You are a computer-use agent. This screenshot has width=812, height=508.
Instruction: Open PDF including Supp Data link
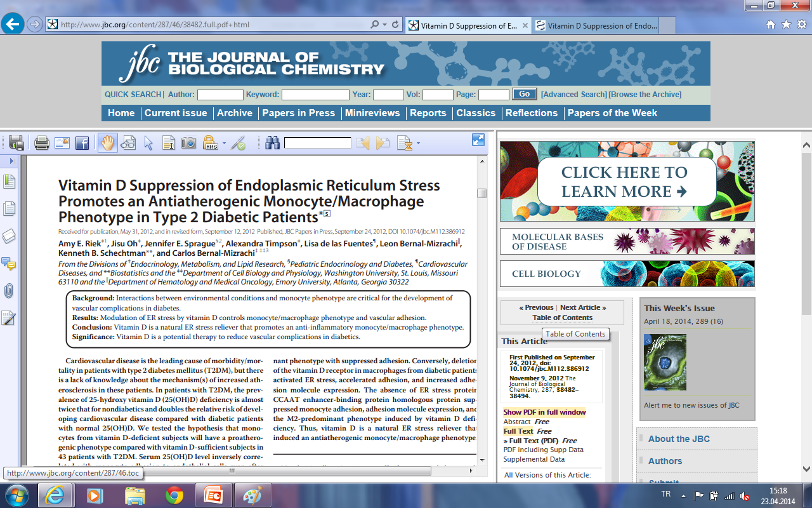pos(544,450)
